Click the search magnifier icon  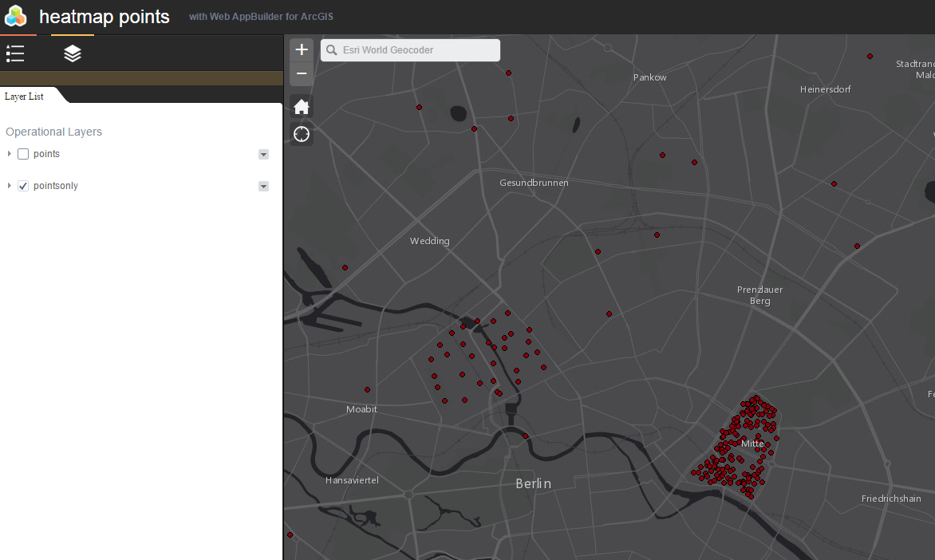click(332, 50)
